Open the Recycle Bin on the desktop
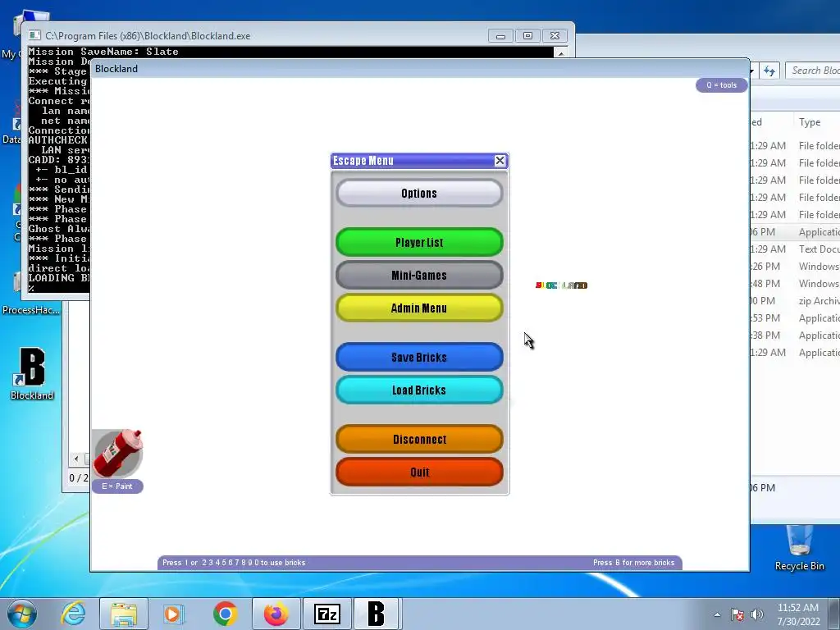The height and width of the screenshot is (630, 840). 799,547
